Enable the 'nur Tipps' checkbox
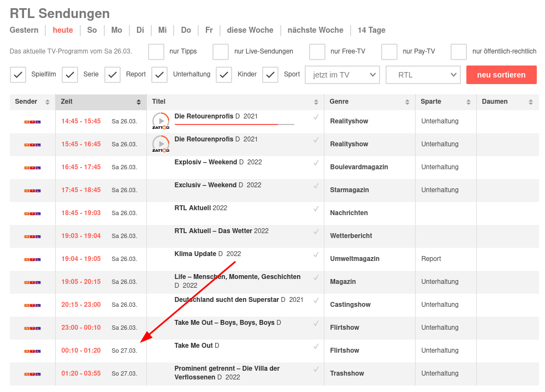The width and height of the screenshot is (545, 392). click(x=156, y=51)
